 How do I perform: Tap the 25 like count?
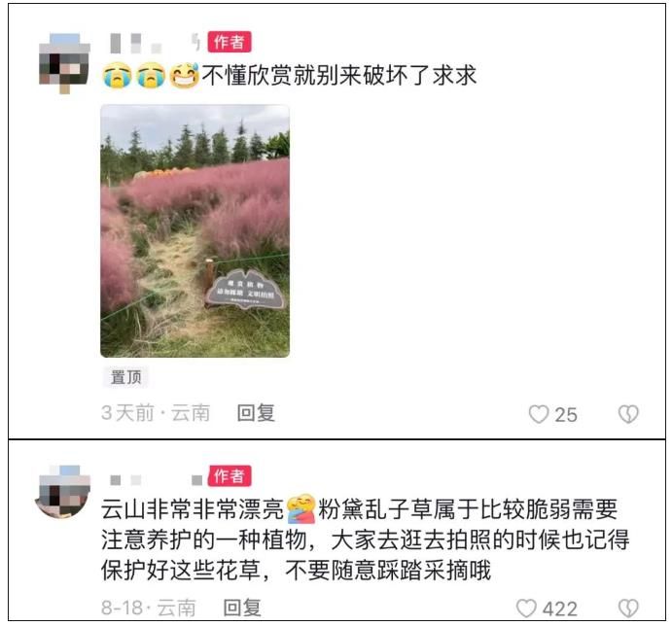tap(566, 415)
